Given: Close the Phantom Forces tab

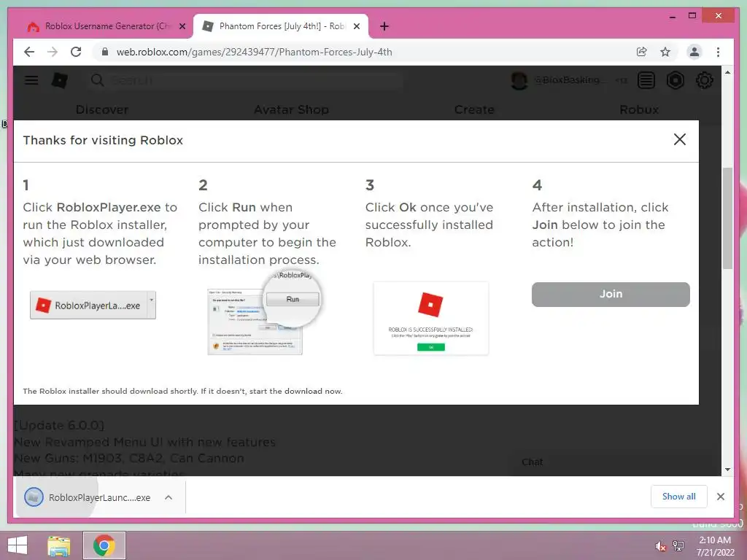Looking at the screenshot, I should click(356, 26).
